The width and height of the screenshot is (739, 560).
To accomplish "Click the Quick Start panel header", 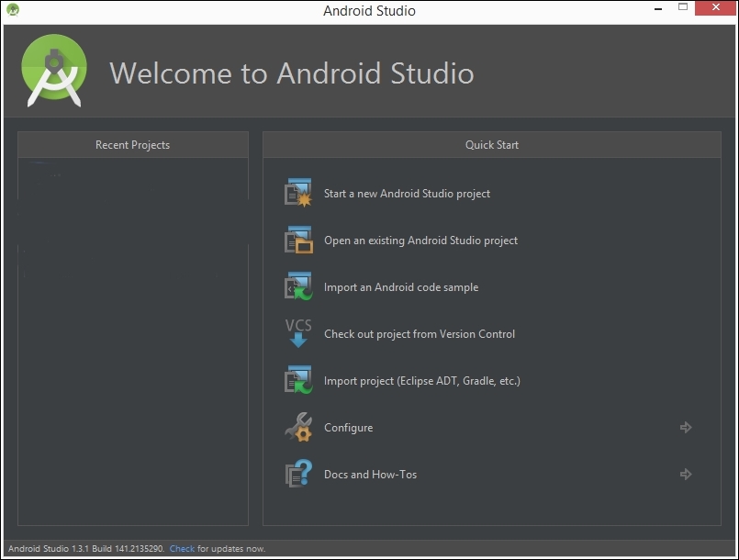I will [x=491, y=145].
